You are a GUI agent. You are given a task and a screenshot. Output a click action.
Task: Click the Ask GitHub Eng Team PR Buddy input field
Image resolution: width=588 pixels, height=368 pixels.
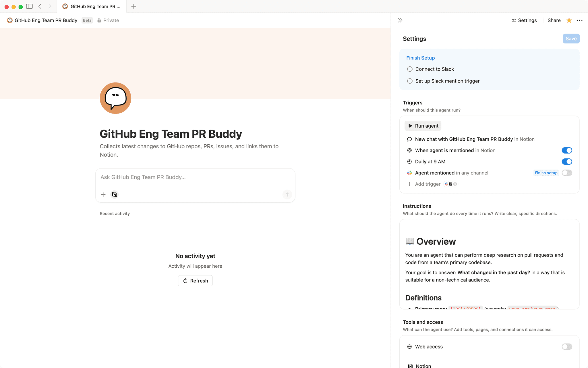click(x=195, y=177)
